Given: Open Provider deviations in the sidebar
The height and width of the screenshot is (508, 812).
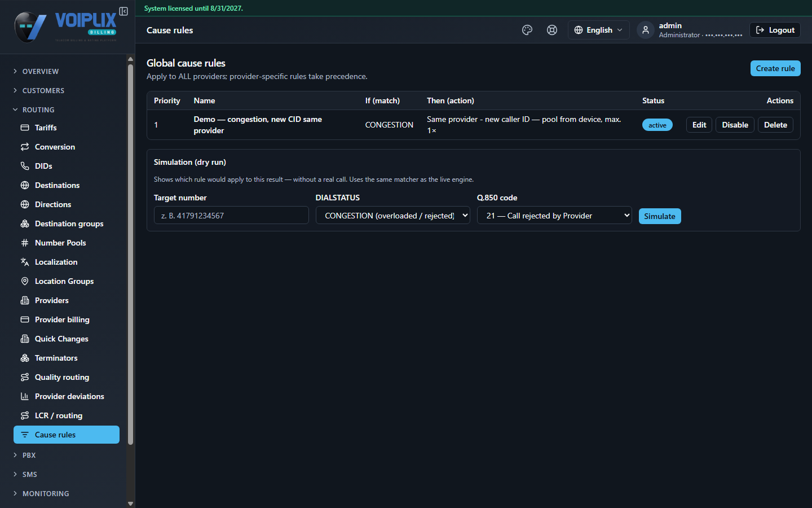Looking at the screenshot, I should point(67,396).
